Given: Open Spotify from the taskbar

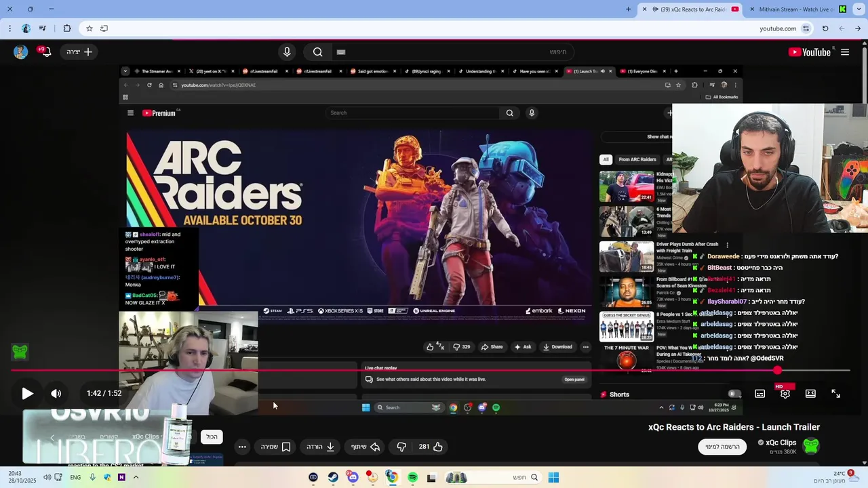Looking at the screenshot, I should [x=412, y=477].
